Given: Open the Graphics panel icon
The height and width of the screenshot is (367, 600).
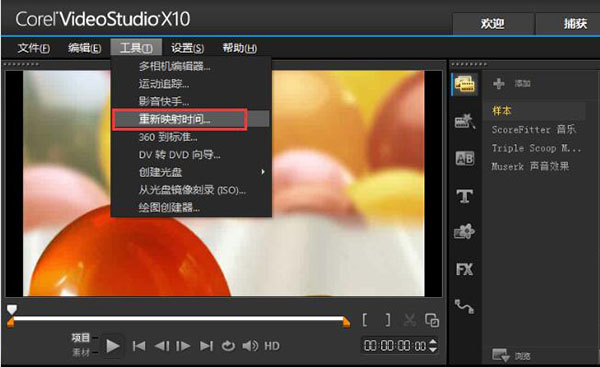Looking at the screenshot, I should (465, 232).
